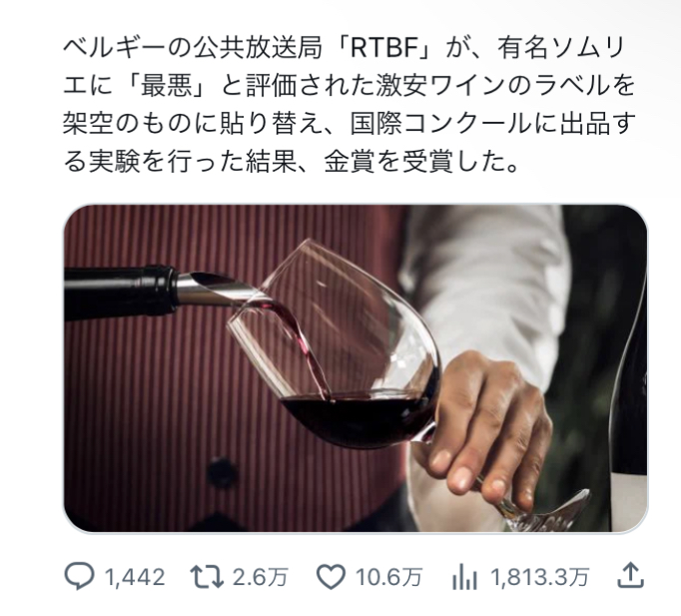
Task: Open the wine pouring photo
Action: 355,368
